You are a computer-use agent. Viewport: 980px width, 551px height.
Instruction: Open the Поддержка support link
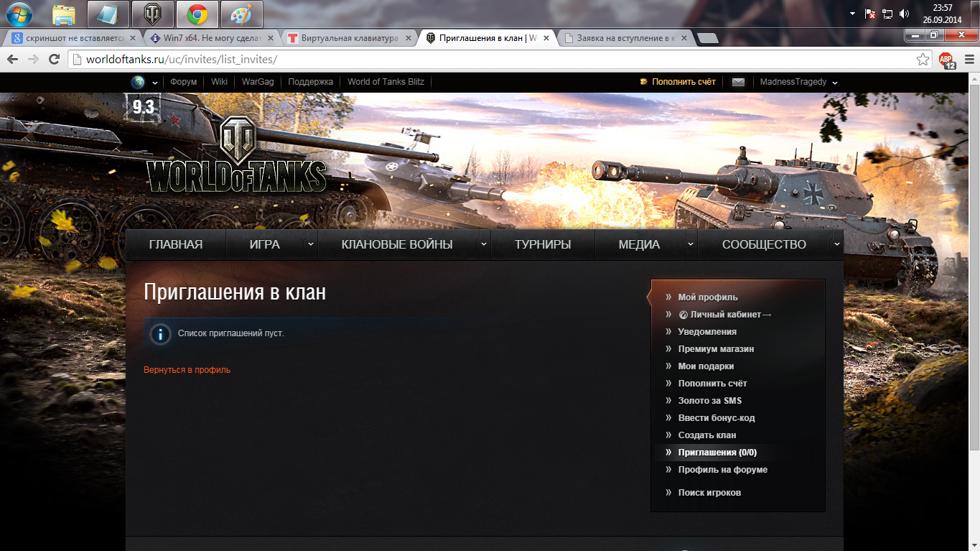pyautogui.click(x=311, y=82)
